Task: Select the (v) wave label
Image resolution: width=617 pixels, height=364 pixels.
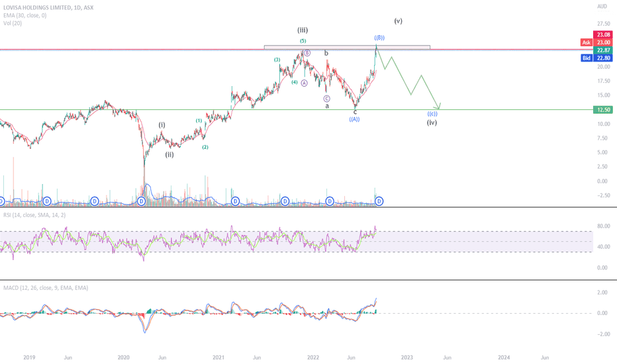Action: (x=399, y=21)
